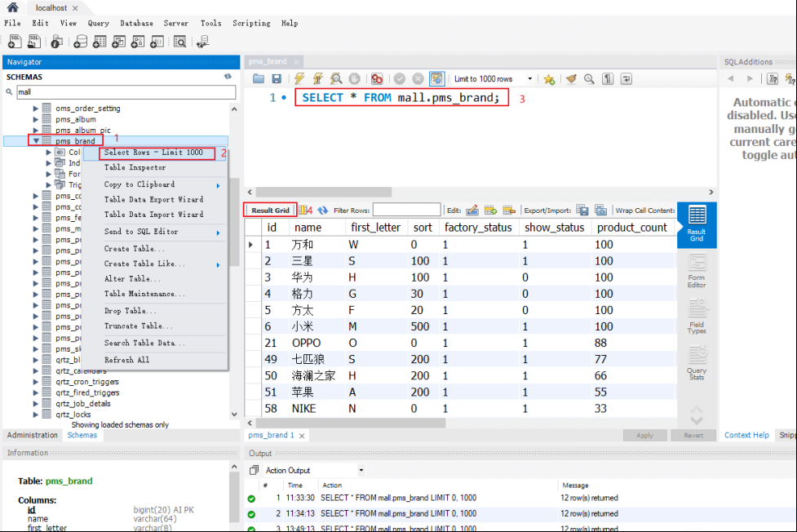This screenshot has width=797, height=532.
Task: Choose Select Rows - Limit 1000
Action: click(x=153, y=153)
